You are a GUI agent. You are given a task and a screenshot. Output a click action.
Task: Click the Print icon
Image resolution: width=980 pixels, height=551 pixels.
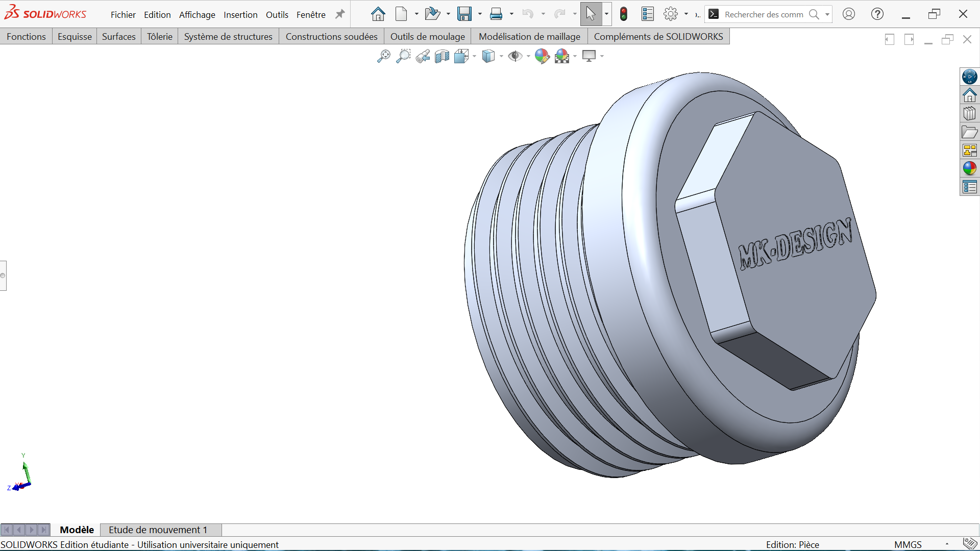(x=496, y=14)
